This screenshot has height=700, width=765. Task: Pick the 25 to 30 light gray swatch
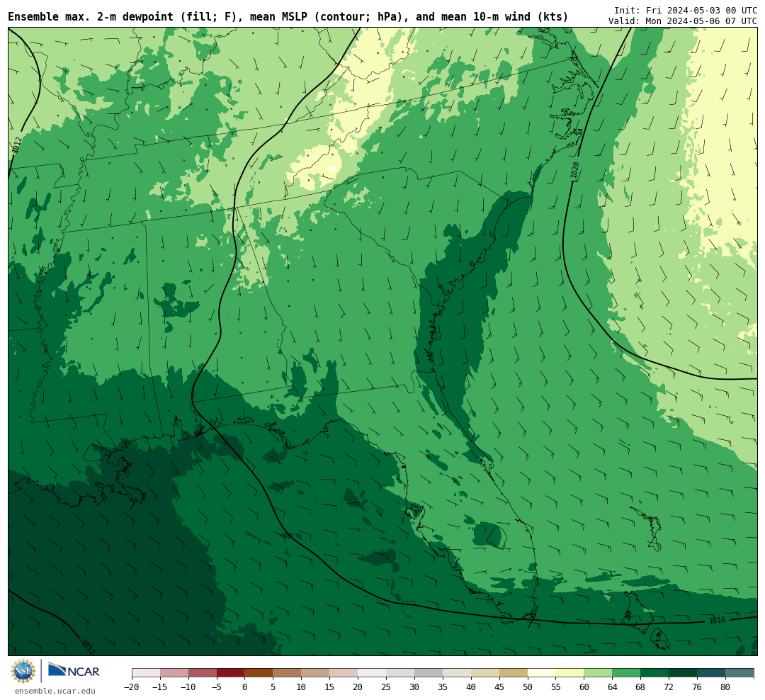coord(400,673)
